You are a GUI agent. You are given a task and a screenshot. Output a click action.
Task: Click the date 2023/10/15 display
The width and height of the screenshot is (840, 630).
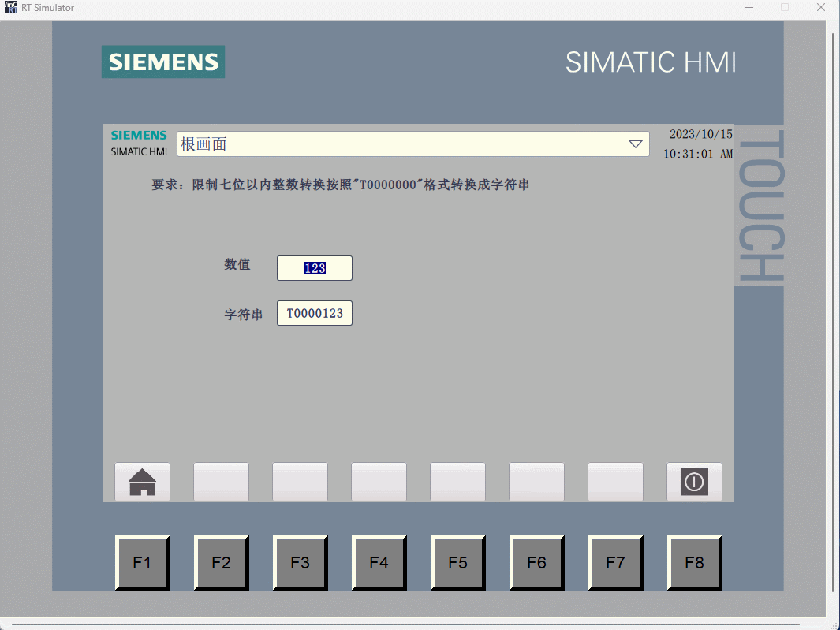(x=701, y=134)
